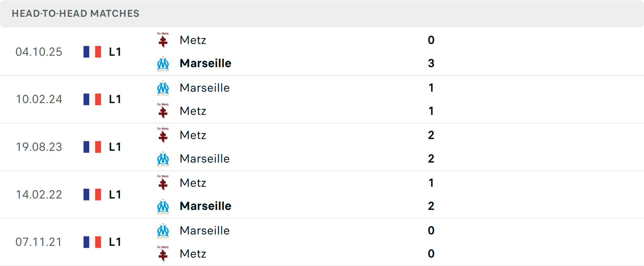
Task: Click the Metz crest in the 19.08.23 row
Action: click(163, 135)
